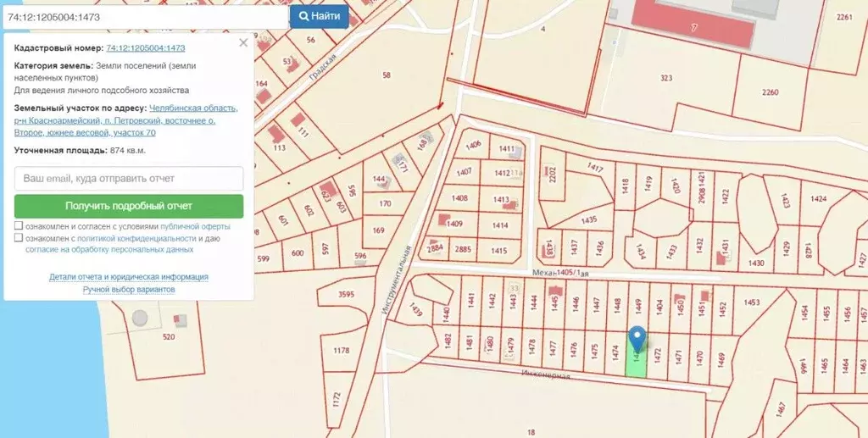The height and width of the screenshot is (438, 868).
Task: Close the cadastral info panel
Action: (243, 43)
